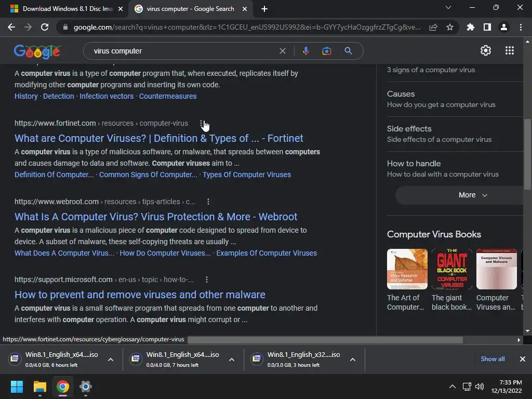
Task: Open options for Webroot result
Action: click(x=208, y=202)
